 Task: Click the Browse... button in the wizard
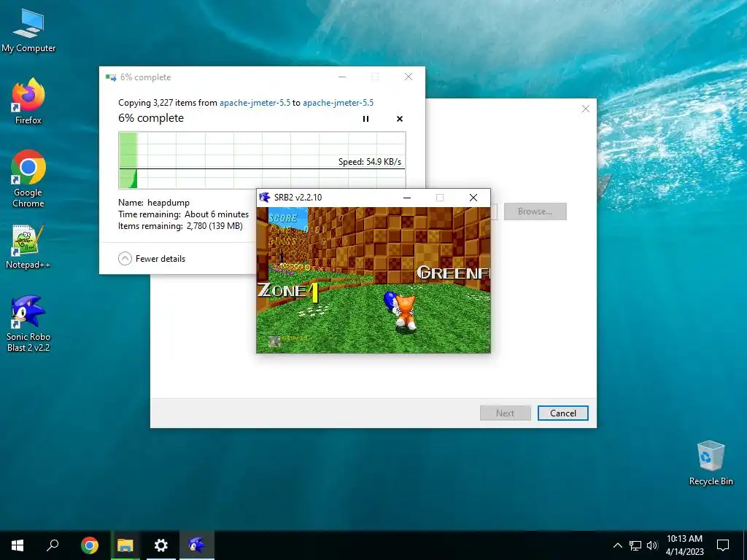pos(535,211)
